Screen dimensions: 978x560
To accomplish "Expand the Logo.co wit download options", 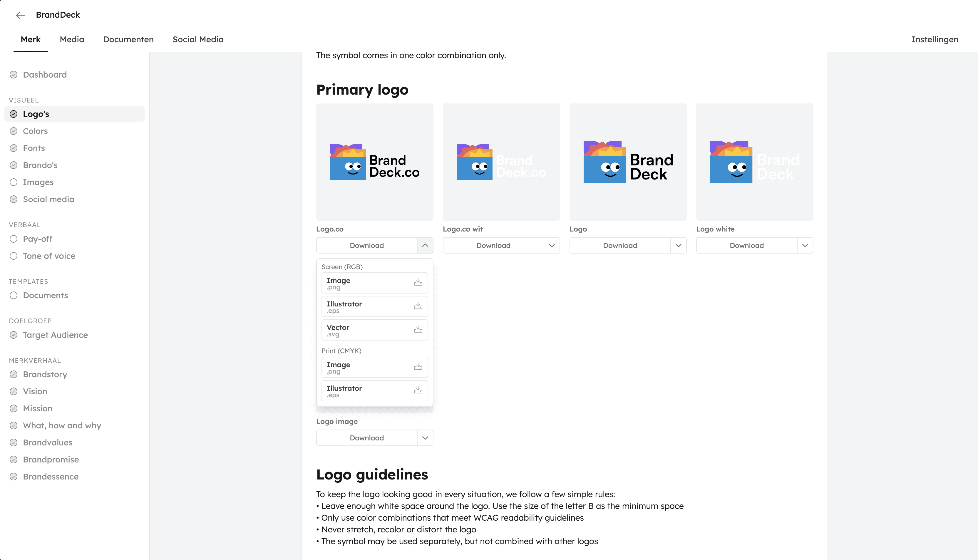I will [552, 245].
